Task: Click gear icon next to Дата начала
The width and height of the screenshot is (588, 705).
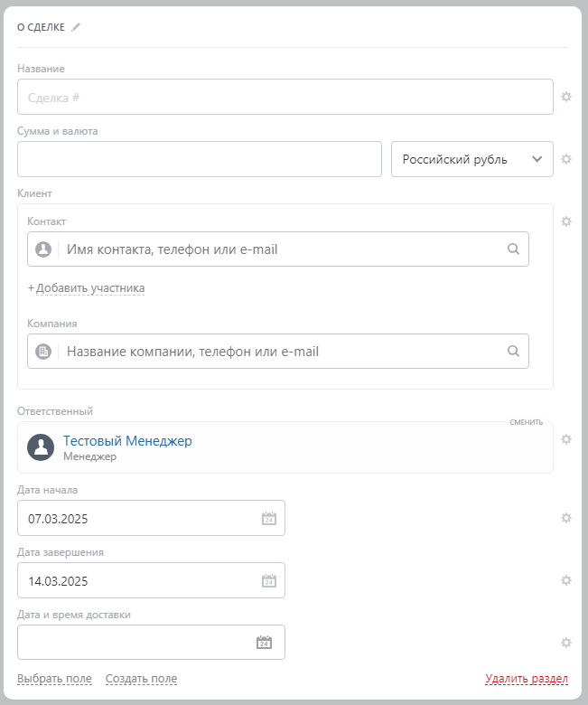Action: (566, 518)
